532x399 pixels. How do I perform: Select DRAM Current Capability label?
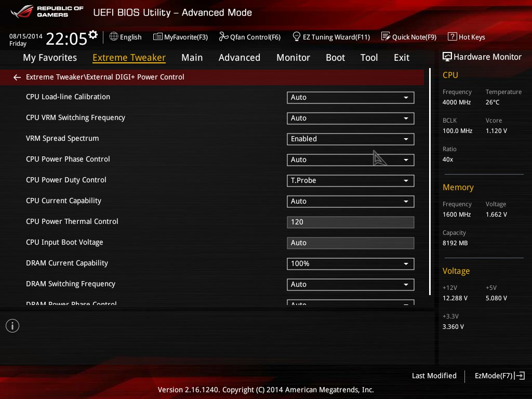click(67, 263)
